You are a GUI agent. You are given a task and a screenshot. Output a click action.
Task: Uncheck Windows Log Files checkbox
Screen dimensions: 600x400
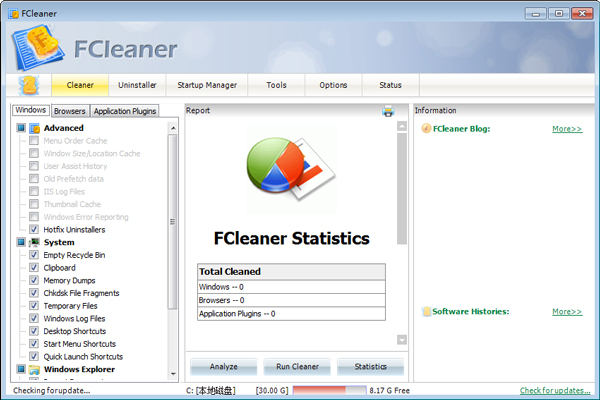point(34,318)
